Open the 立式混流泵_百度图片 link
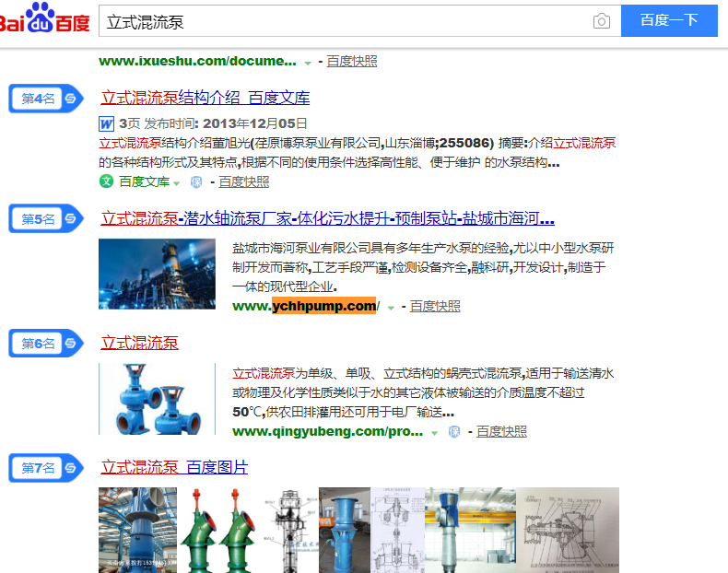Viewport: 728px width, 573px height. (x=174, y=467)
